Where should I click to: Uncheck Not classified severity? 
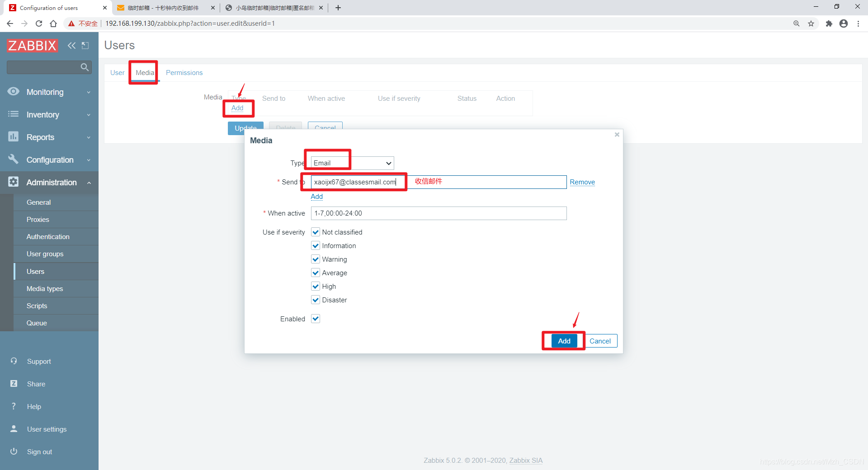point(316,232)
